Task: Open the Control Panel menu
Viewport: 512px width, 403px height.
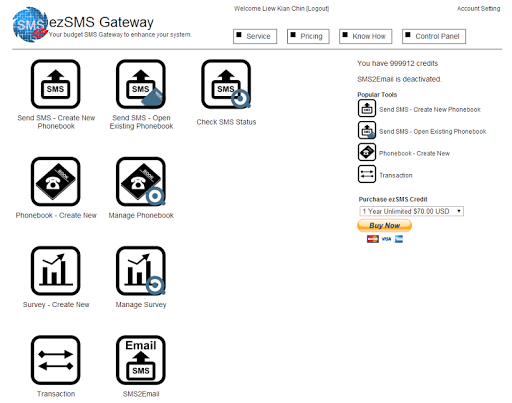Action: pos(434,36)
